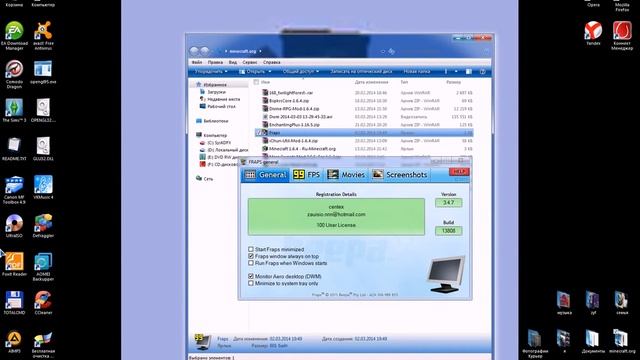
Task: Click Explorer forward navigation button
Action: pos(205,51)
